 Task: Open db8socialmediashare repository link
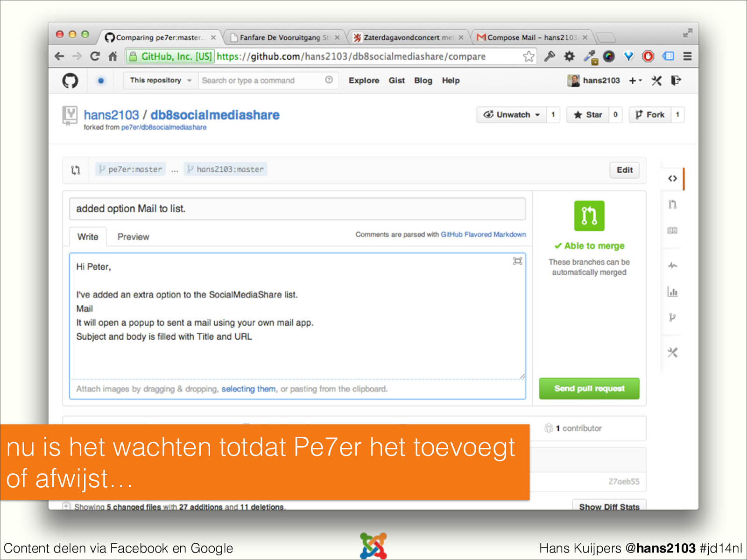[215, 115]
